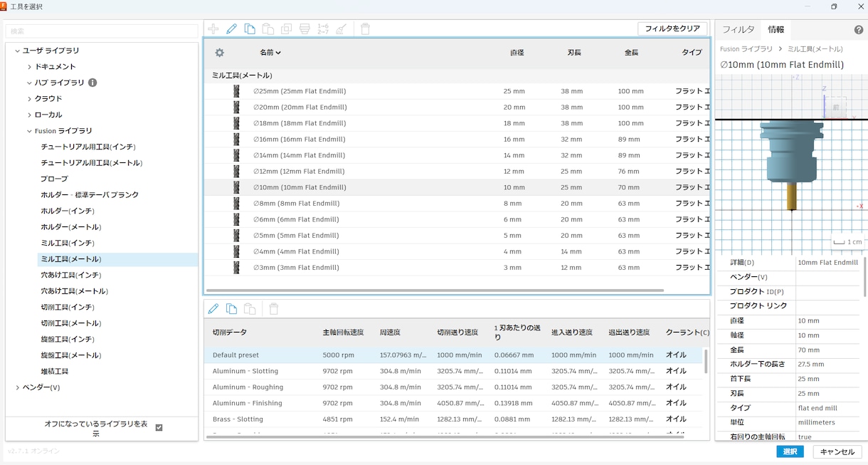Expand the ベンダー(V) tree node
The image size is (868, 465).
(17, 387)
